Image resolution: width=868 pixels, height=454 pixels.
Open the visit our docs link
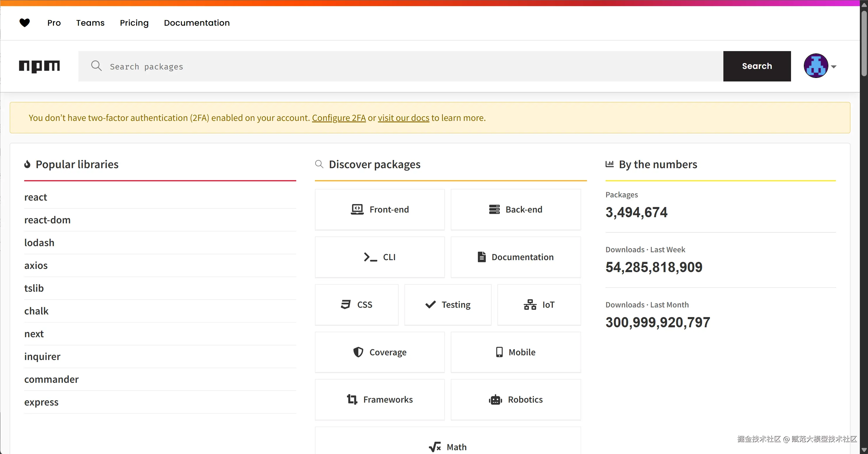coord(403,118)
